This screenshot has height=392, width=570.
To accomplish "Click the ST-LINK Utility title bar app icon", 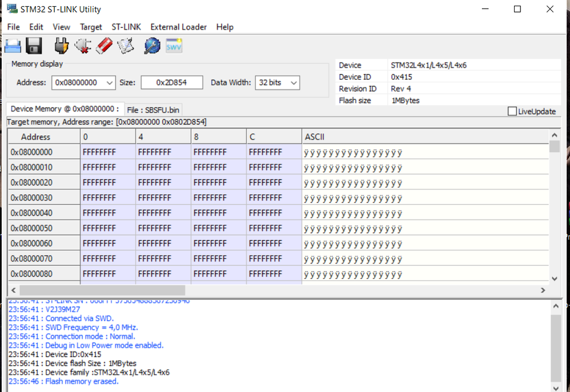I will coord(11,9).
